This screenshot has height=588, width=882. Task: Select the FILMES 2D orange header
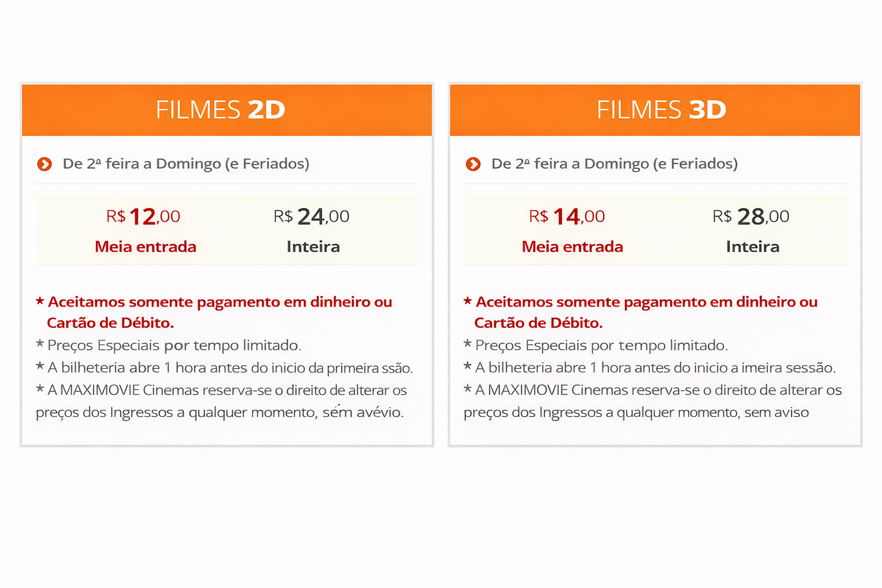pyautogui.click(x=226, y=110)
